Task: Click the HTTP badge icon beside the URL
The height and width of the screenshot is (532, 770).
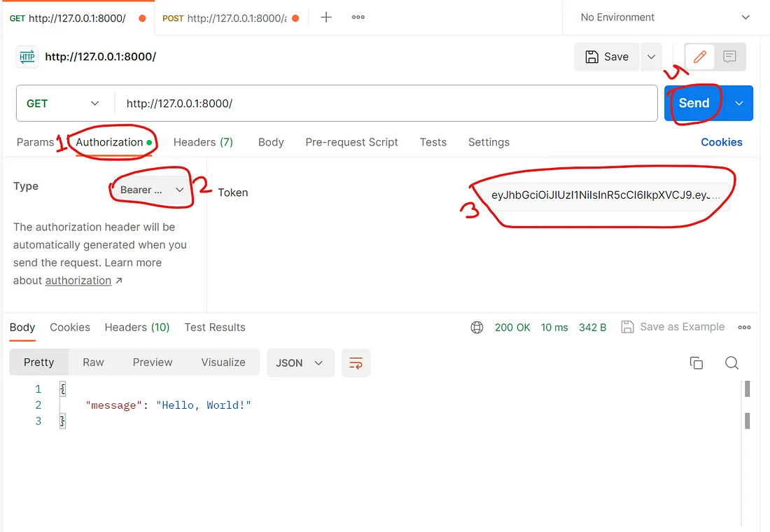Action: pyautogui.click(x=27, y=57)
